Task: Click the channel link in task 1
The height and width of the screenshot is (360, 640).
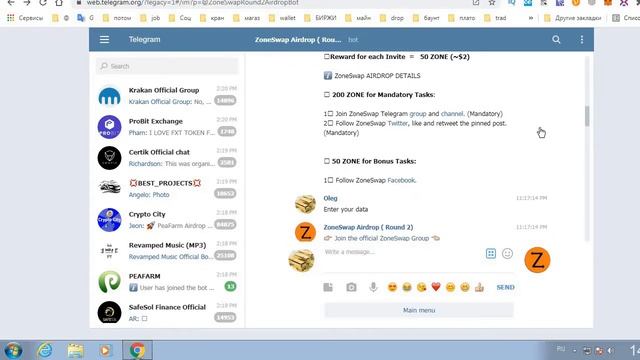Action: click(x=452, y=114)
